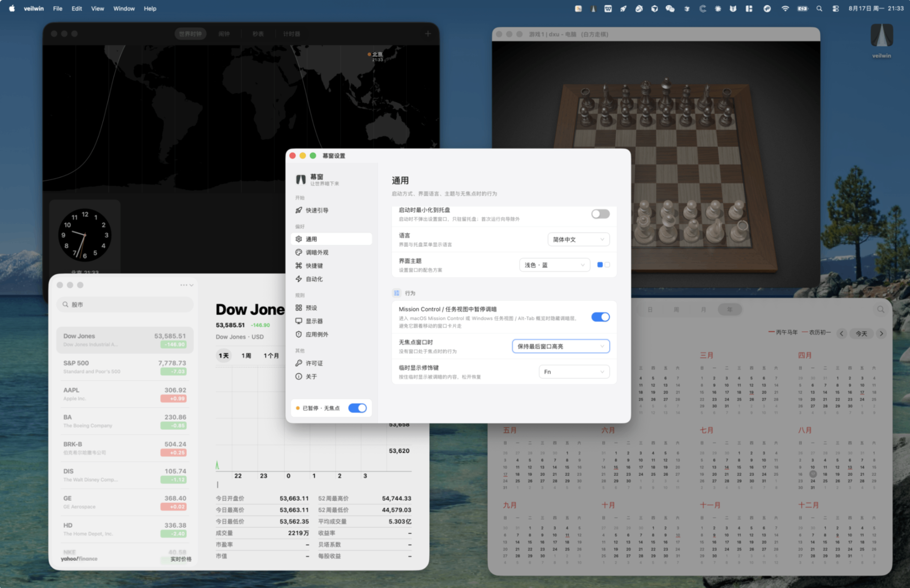
Task: Open the 无焦点窗口时 dropdown
Action: tap(560, 346)
